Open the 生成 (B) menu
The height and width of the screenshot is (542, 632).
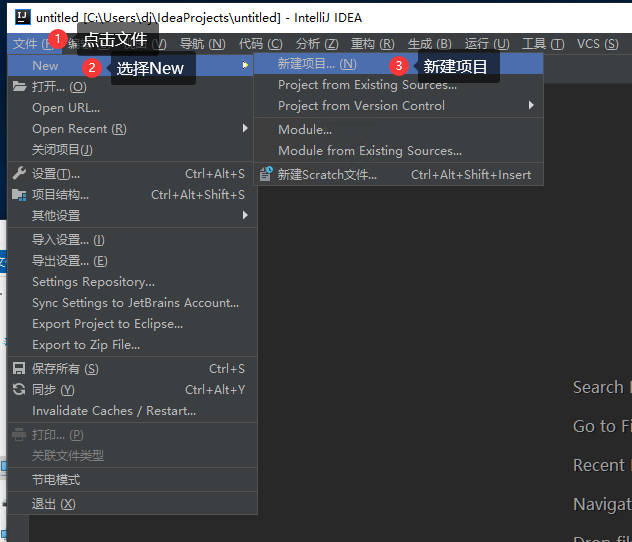[429, 44]
